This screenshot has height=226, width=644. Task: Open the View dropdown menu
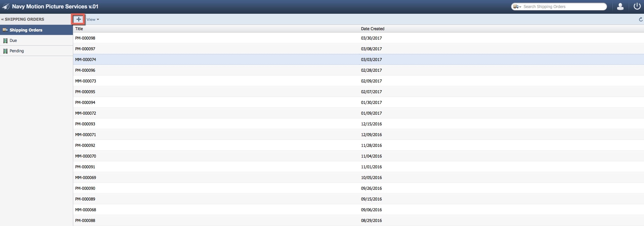[x=93, y=19]
